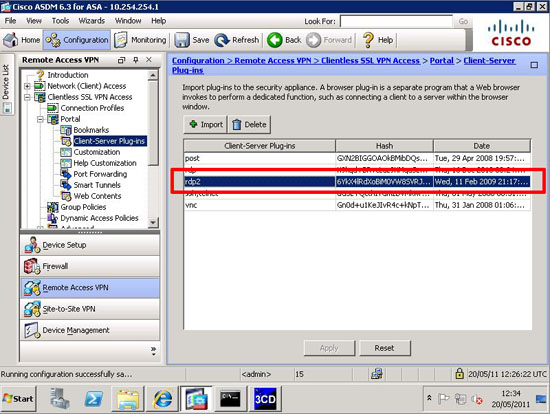Open PowerShell from the taskbar
The height and width of the screenshot is (414, 550).
coord(94,399)
